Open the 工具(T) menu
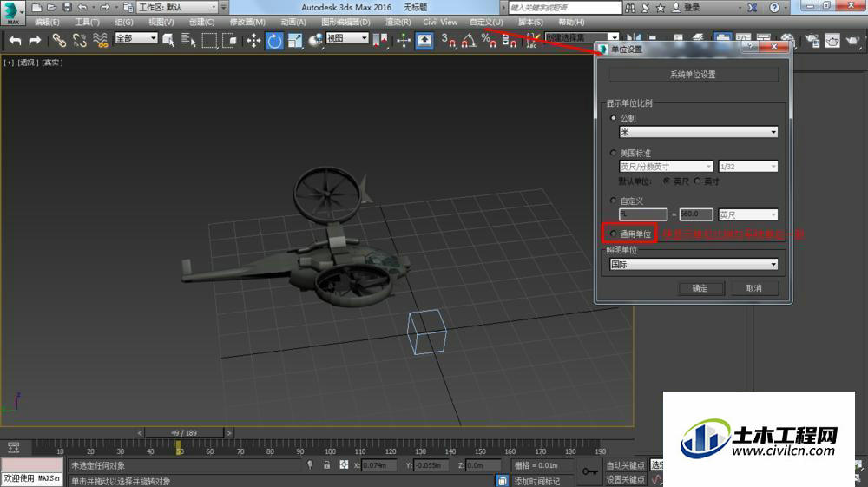Viewport: 868px width, 487px height. click(87, 23)
